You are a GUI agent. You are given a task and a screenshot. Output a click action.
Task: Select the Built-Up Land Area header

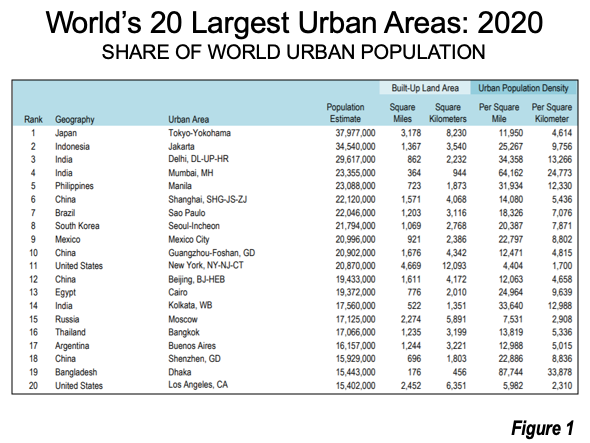tap(425, 88)
